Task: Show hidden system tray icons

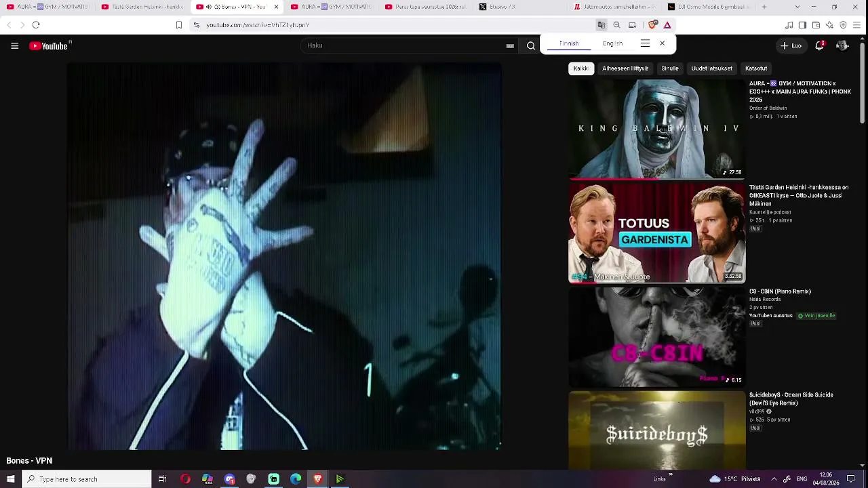Action: tap(774, 479)
